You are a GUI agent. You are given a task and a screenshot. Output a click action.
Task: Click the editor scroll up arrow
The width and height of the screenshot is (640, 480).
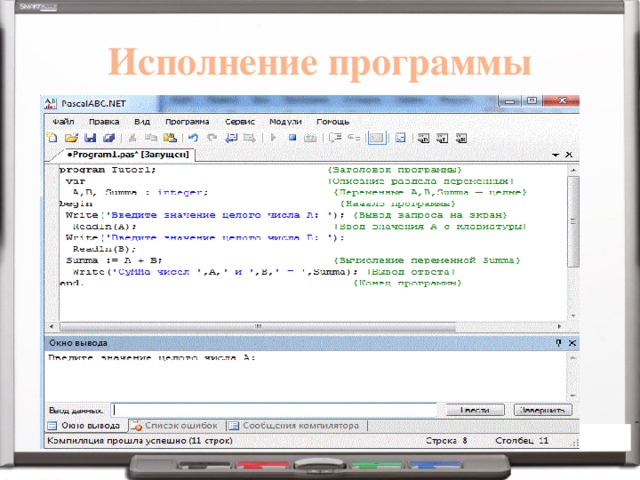click(x=573, y=170)
